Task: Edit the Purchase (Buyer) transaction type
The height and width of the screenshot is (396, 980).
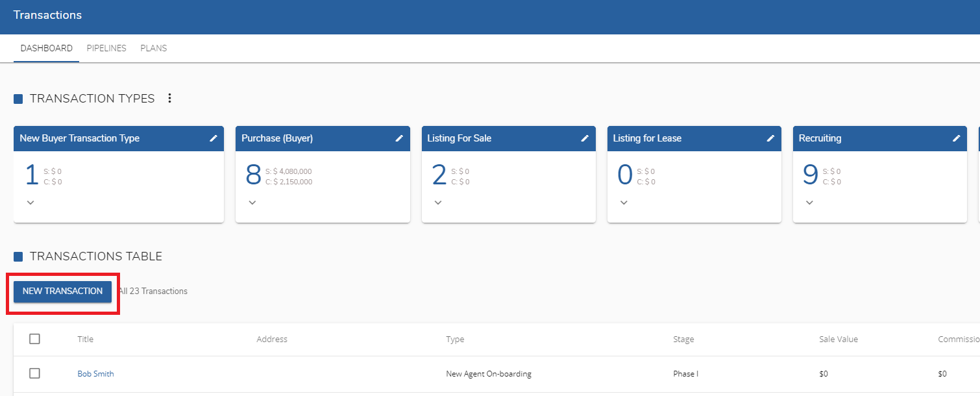Action: click(x=399, y=138)
